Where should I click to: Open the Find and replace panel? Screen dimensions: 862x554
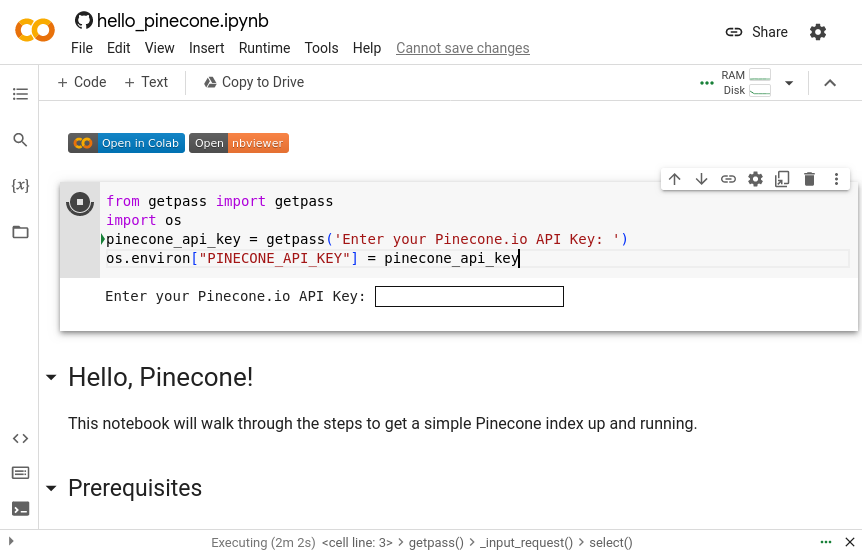click(20, 140)
